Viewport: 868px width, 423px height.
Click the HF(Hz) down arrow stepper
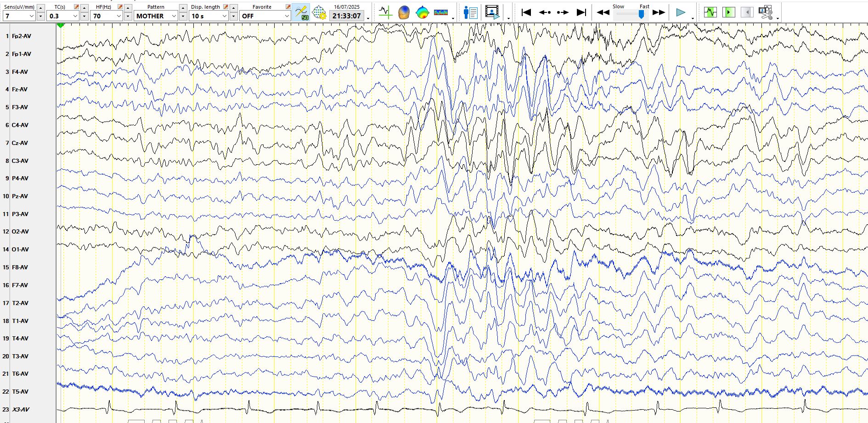pos(128,17)
